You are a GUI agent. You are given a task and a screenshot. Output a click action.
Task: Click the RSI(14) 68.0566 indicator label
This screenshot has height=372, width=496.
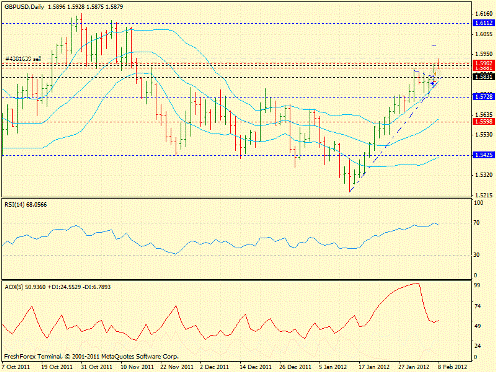pyautogui.click(x=26, y=205)
